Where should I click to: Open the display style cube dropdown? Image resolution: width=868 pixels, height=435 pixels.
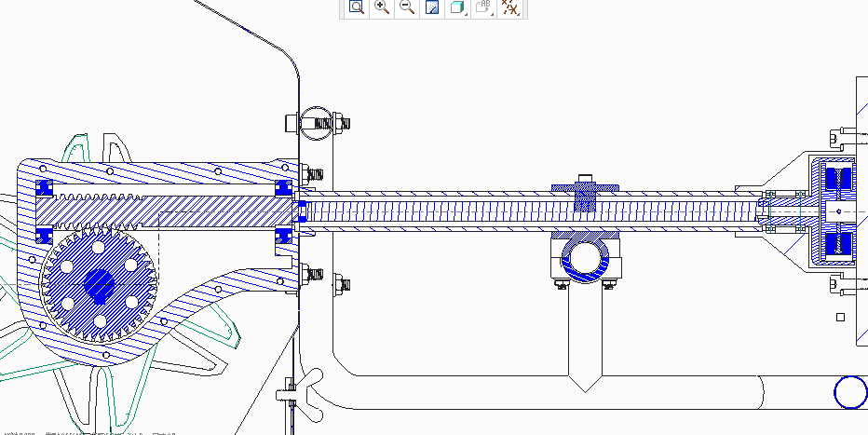tap(458, 7)
